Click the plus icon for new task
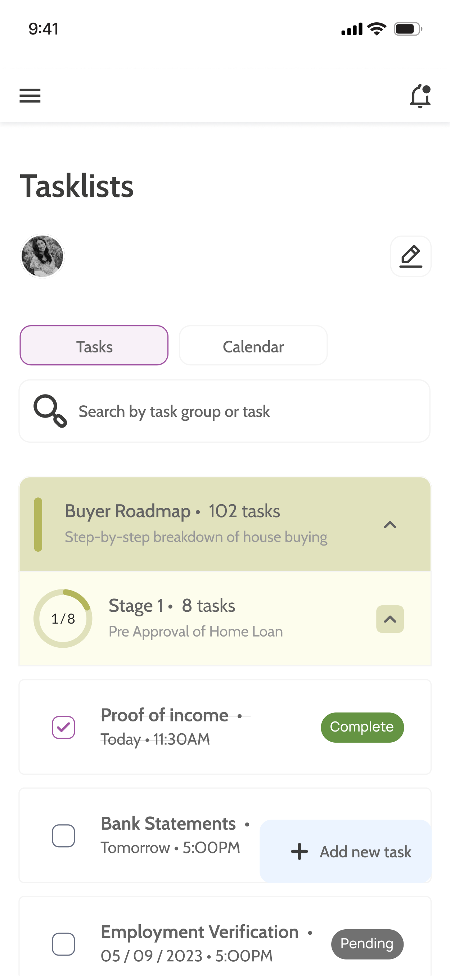 (x=300, y=851)
